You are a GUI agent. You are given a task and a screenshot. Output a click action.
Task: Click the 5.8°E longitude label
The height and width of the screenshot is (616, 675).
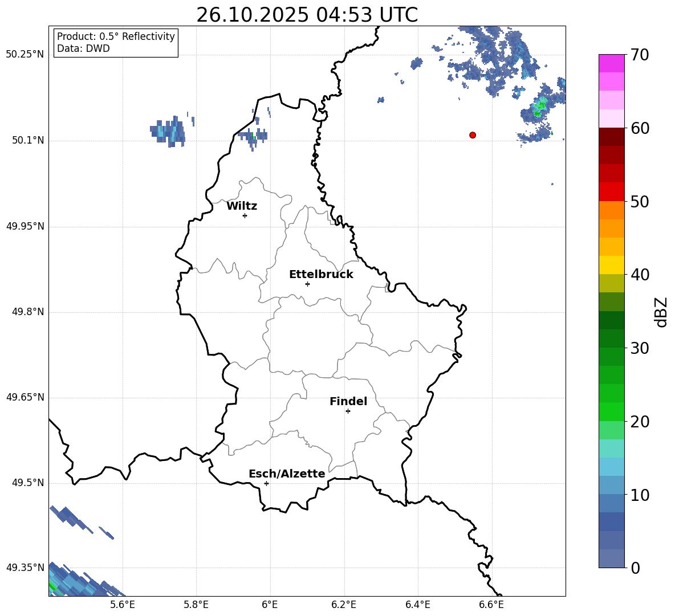click(196, 605)
